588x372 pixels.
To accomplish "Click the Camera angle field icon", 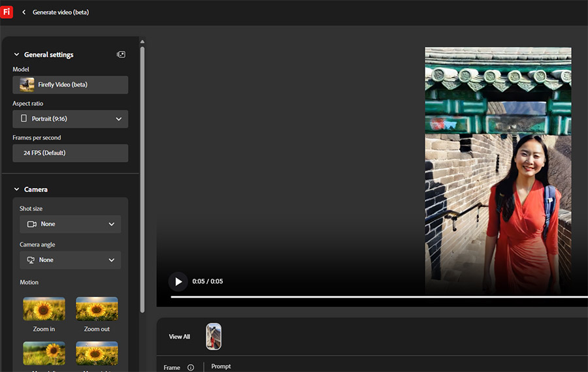I will (31, 260).
